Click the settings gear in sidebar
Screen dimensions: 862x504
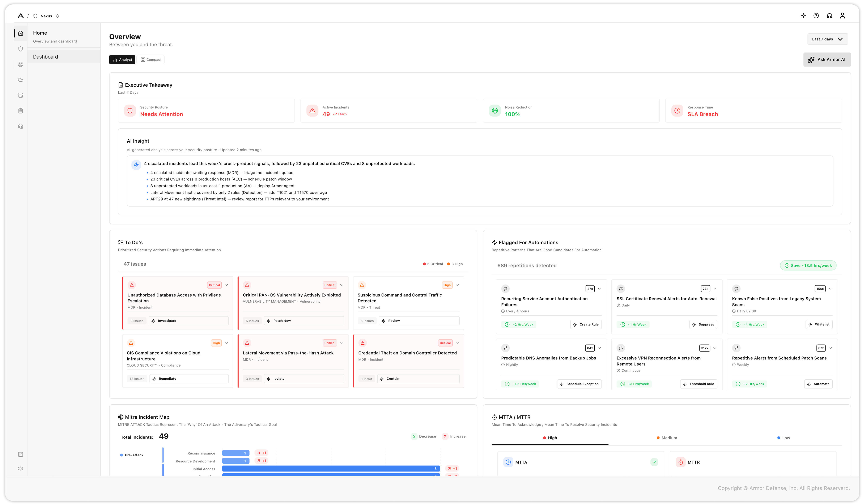pos(21,468)
